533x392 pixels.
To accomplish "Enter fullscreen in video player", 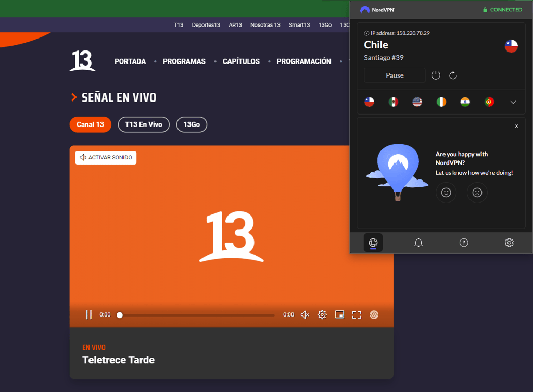I will tap(357, 315).
